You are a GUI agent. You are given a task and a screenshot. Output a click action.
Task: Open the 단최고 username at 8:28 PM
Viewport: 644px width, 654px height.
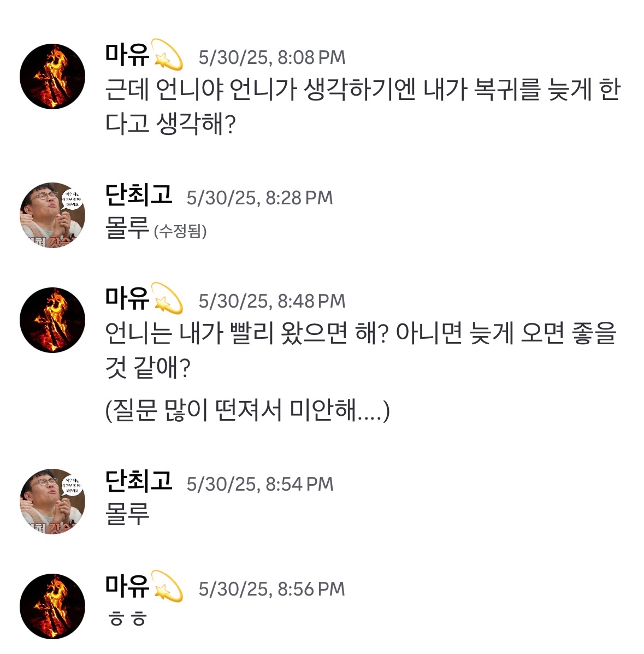click(139, 196)
